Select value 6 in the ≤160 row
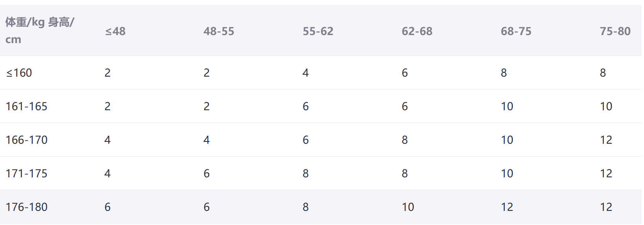 (x=405, y=73)
